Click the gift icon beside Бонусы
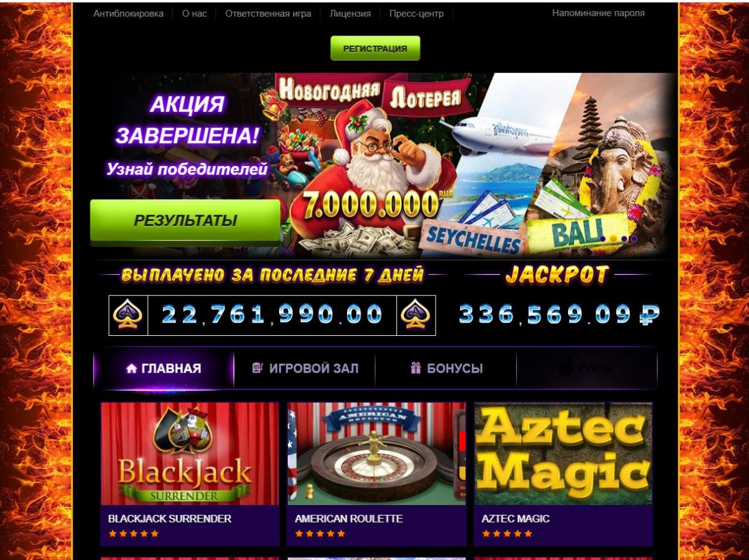Screen dimensions: 749x560 [x=416, y=368]
